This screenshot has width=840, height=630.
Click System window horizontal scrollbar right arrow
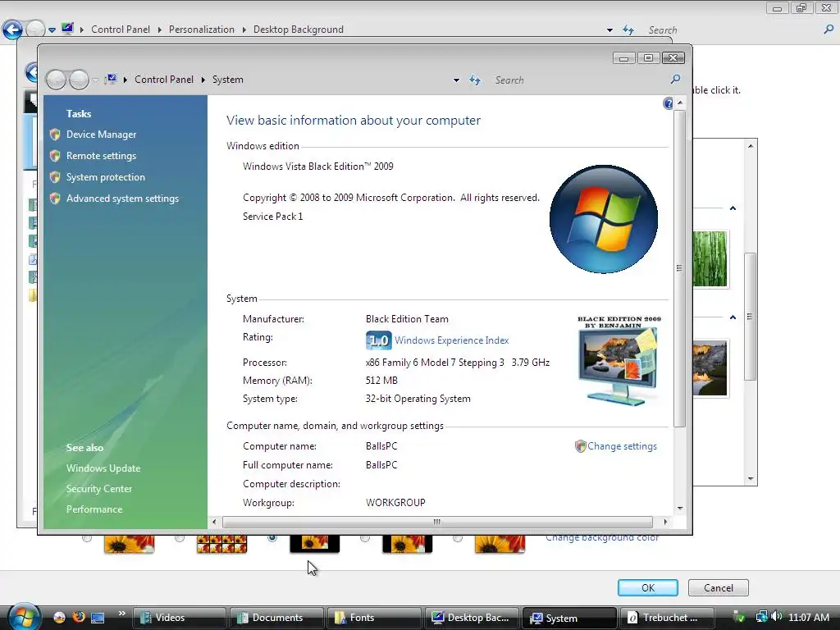click(x=665, y=522)
